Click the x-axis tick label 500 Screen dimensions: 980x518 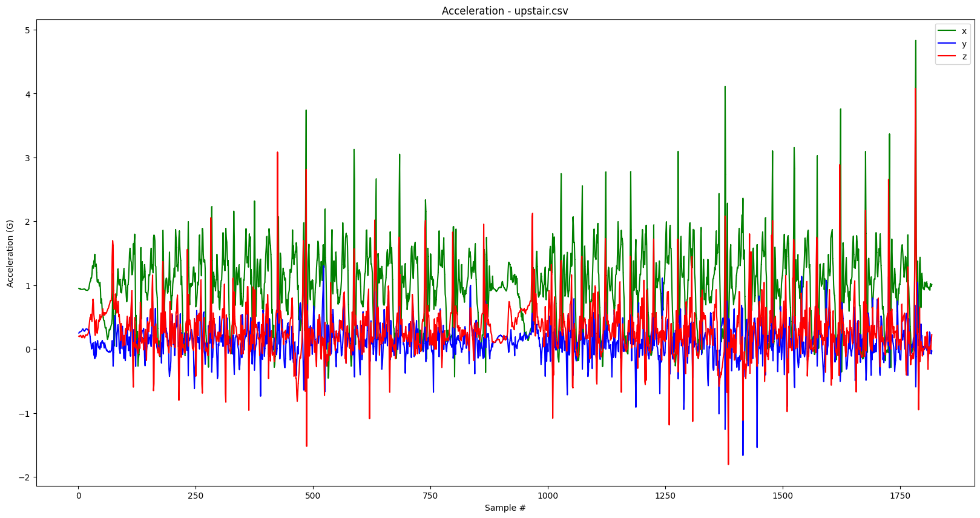click(x=313, y=496)
